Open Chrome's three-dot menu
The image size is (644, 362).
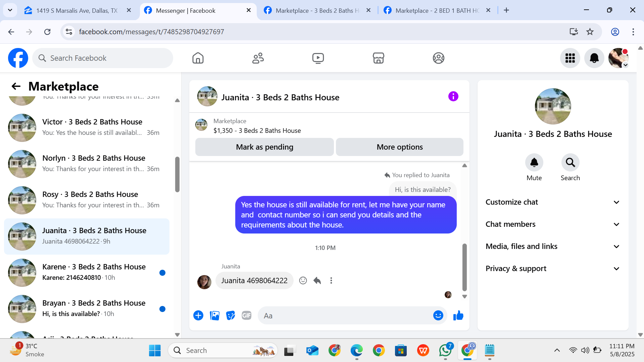(x=633, y=32)
